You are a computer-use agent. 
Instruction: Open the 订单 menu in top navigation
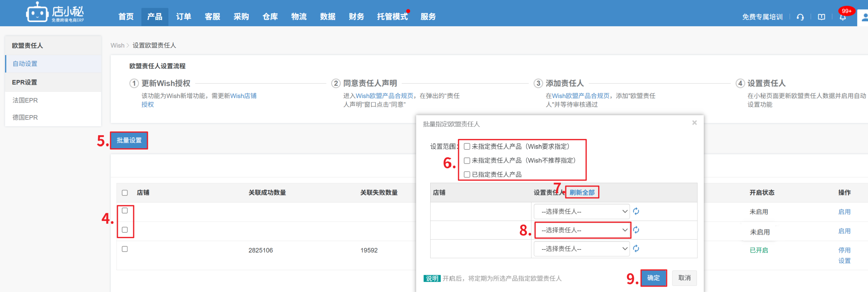(183, 17)
